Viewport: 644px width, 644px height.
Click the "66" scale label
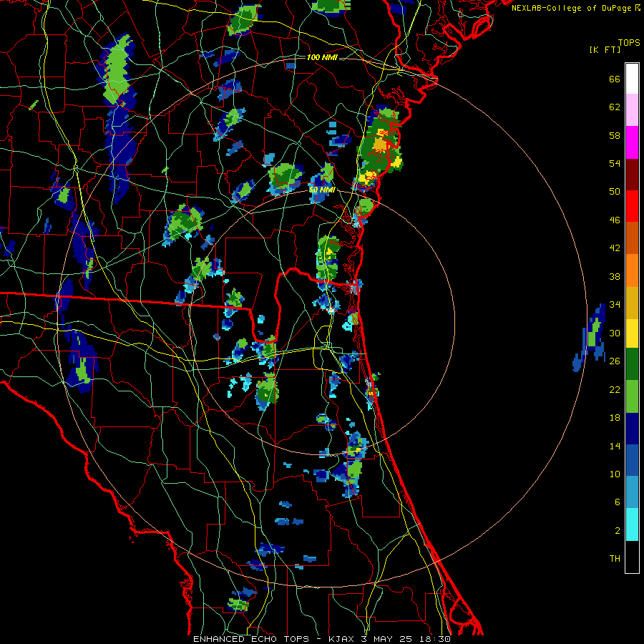[x=615, y=79]
